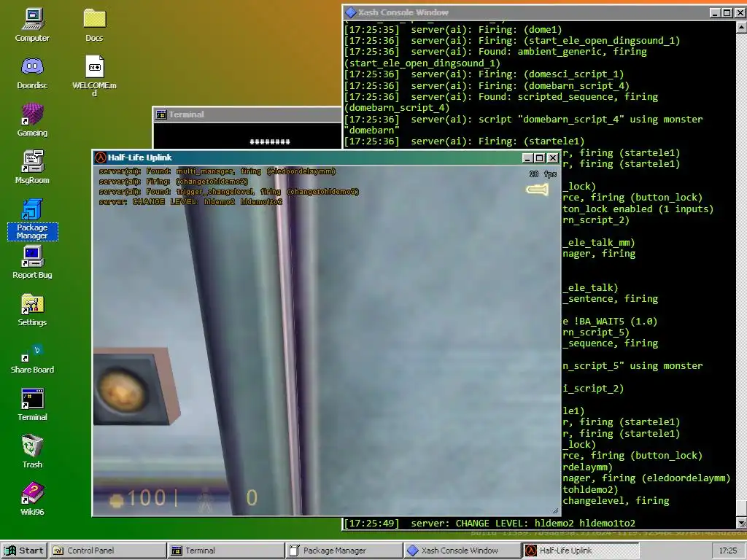The width and height of the screenshot is (747, 560).
Task: Click the Xash Console Window title icon
Action: [351, 12]
